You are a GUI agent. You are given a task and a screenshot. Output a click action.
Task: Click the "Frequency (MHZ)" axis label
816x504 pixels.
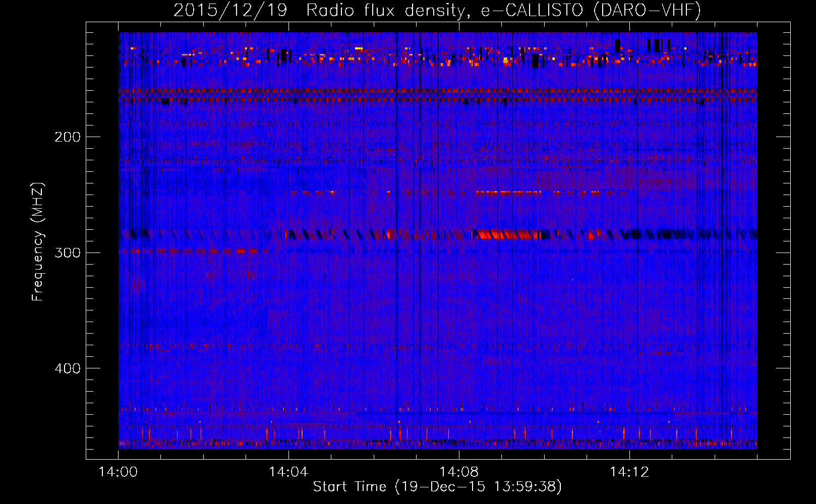tap(38, 242)
